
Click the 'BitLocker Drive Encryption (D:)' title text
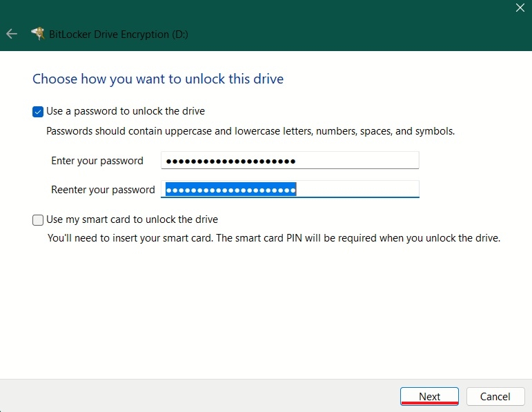point(119,35)
